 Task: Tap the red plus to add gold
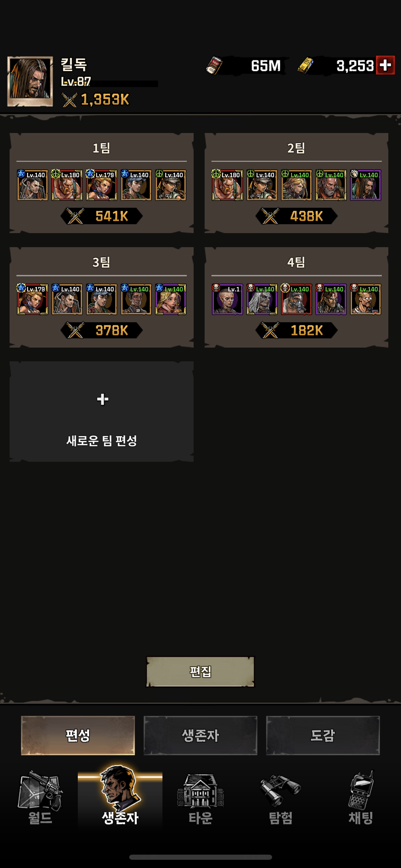[x=385, y=65]
